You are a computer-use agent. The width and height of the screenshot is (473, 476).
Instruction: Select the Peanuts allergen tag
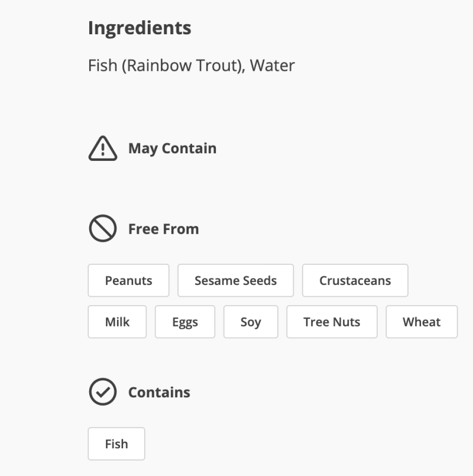tap(128, 280)
